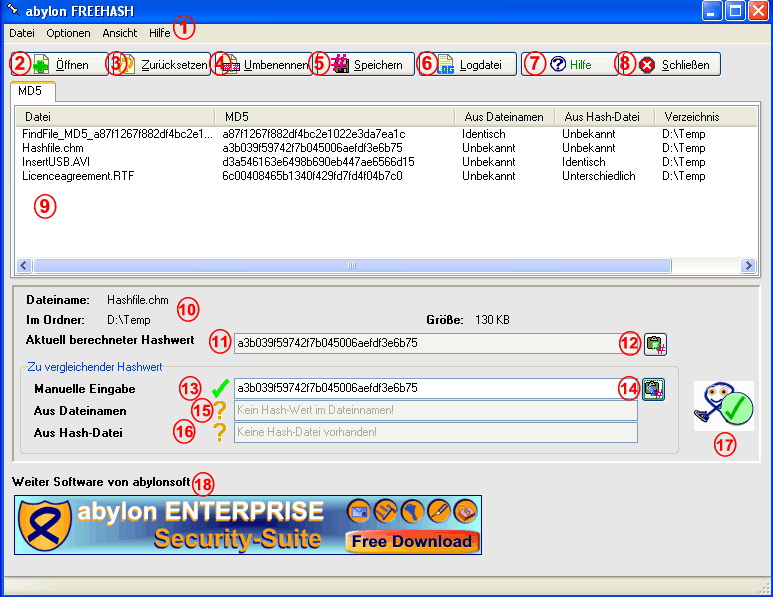Click the blue Hilfe question-mark button
Image resolution: width=773 pixels, height=597 pixels.
(569, 65)
